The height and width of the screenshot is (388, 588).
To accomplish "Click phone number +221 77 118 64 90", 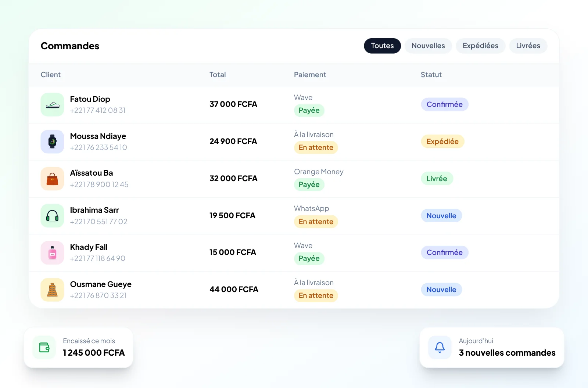I will coord(98,258).
